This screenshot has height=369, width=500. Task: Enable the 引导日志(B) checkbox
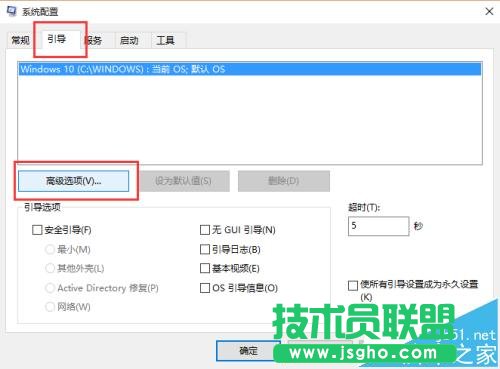click(205, 249)
